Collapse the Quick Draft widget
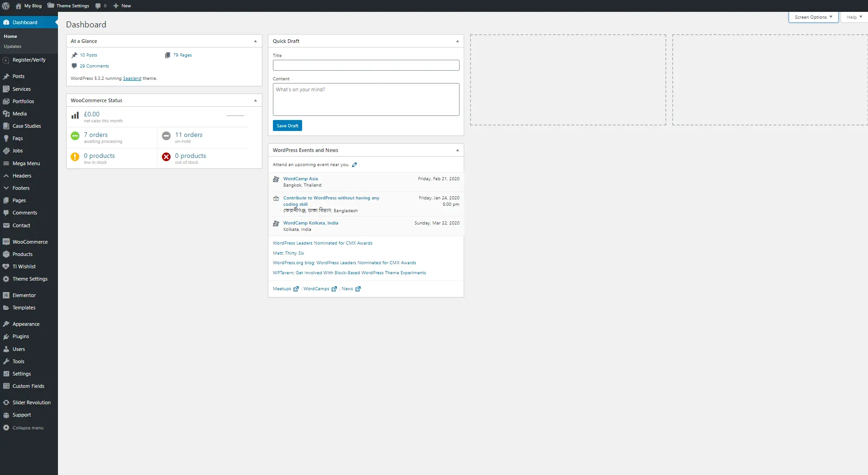 pos(457,41)
